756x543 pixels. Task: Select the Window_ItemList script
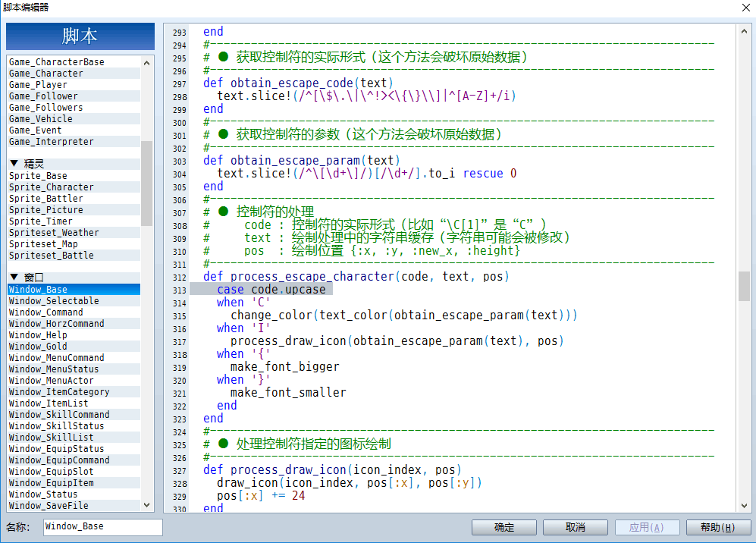(x=74, y=403)
